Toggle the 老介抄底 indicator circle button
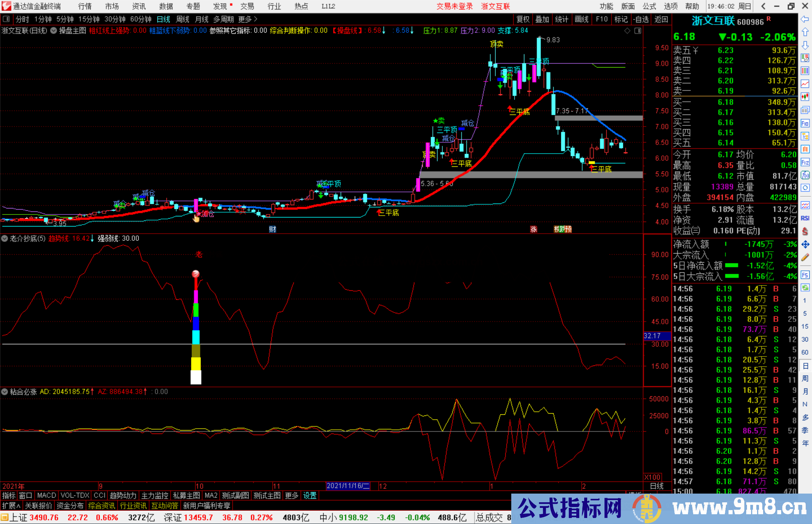812x524 pixels. click(x=5, y=238)
